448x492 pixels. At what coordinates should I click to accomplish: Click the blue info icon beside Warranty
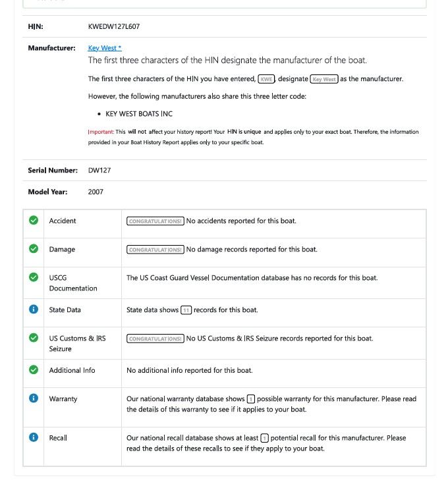[34, 398]
